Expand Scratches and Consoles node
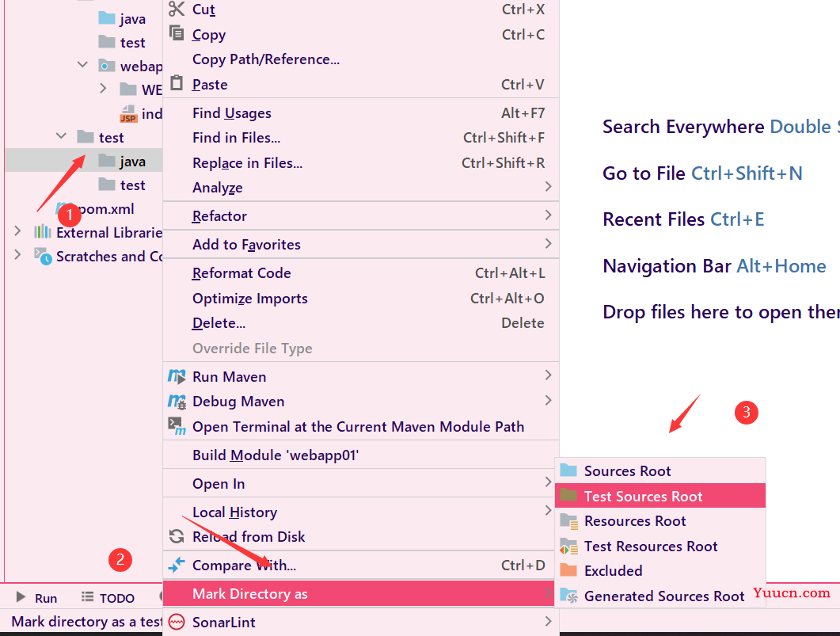 17,254
